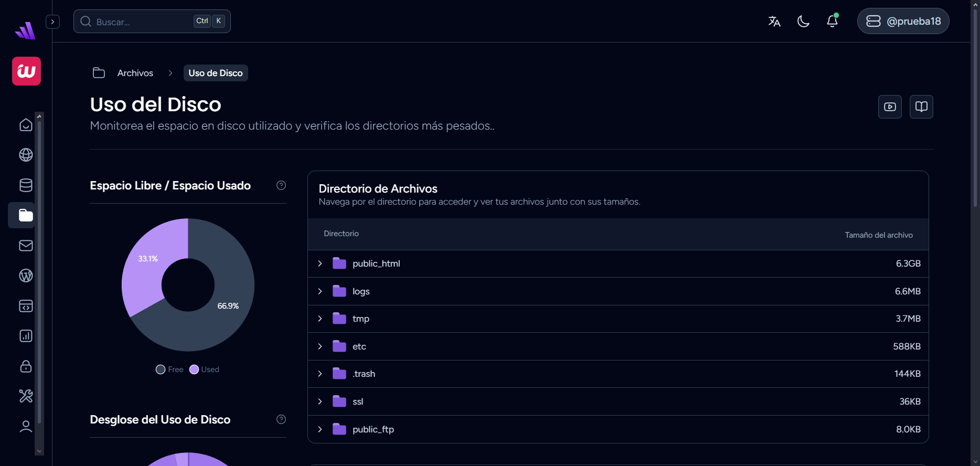The width and height of the screenshot is (980, 466).
Task: Select the Files section in sidebar
Action: click(26, 215)
